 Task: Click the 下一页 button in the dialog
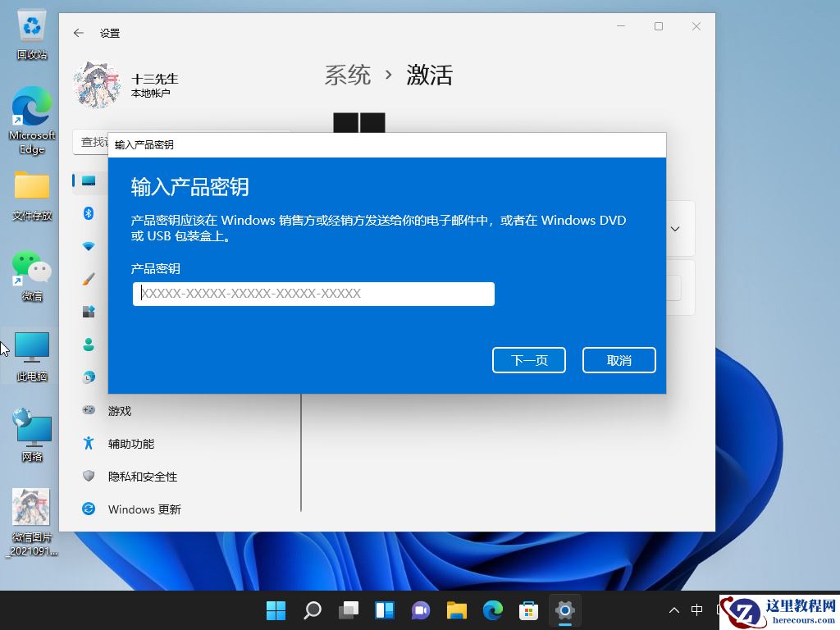(528, 359)
